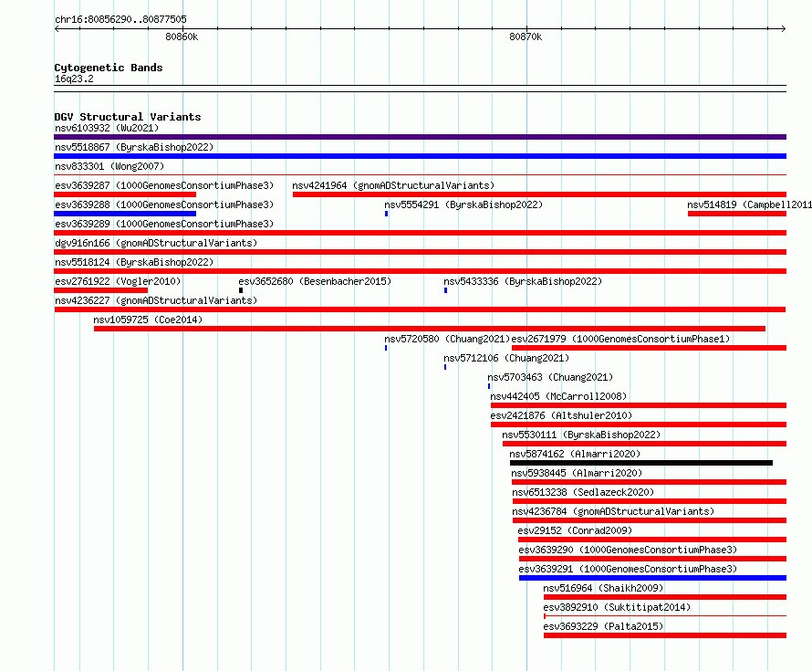Select the blue nsv5518867 variant bar
Viewport: 812px width, 671px height.
(420, 156)
